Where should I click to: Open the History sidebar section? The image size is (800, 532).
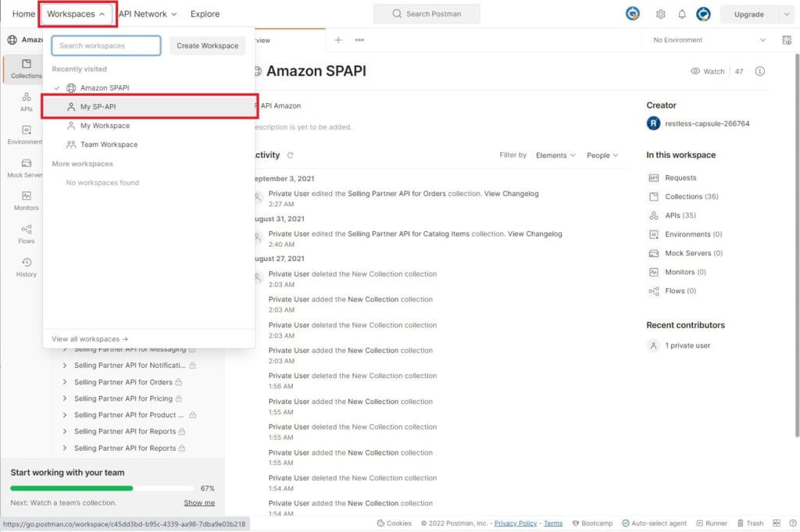tap(26, 267)
